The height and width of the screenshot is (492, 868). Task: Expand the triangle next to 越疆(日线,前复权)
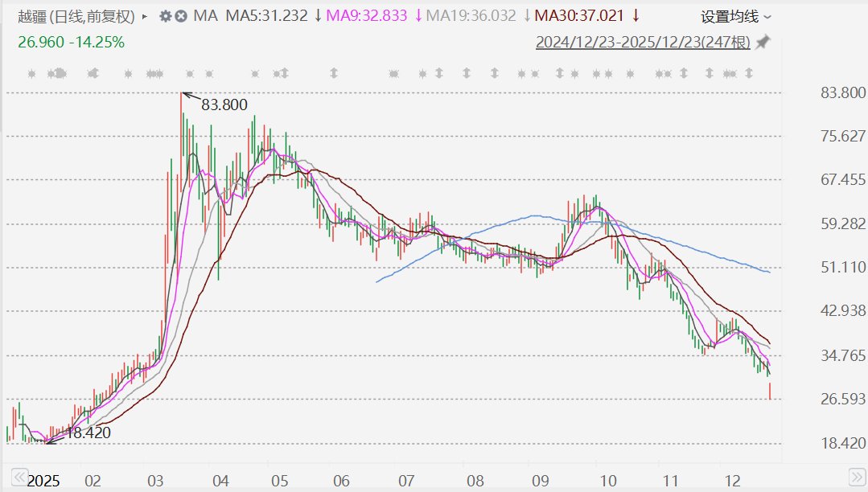[x=144, y=16]
